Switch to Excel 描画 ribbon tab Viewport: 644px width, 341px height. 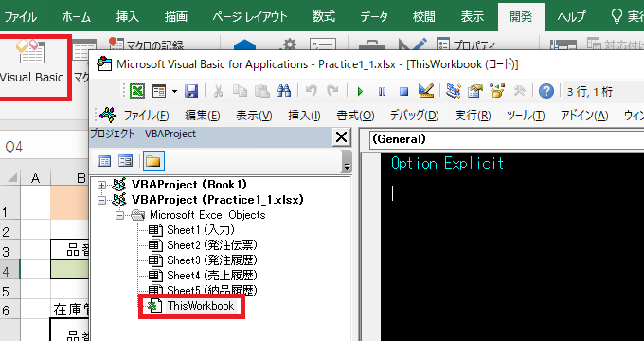point(176,17)
